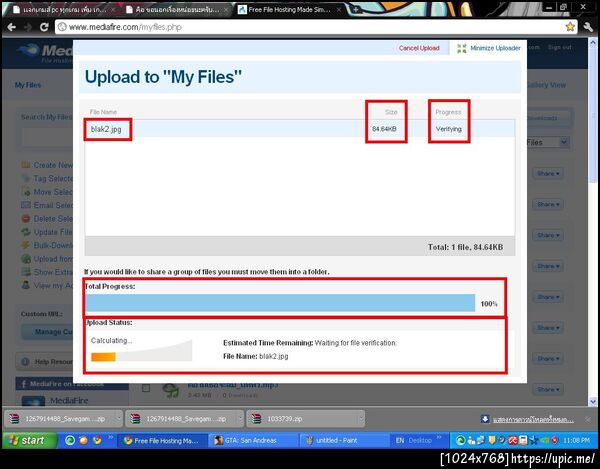
Task: Click the 100% progress label
Action: click(x=489, y=304)
